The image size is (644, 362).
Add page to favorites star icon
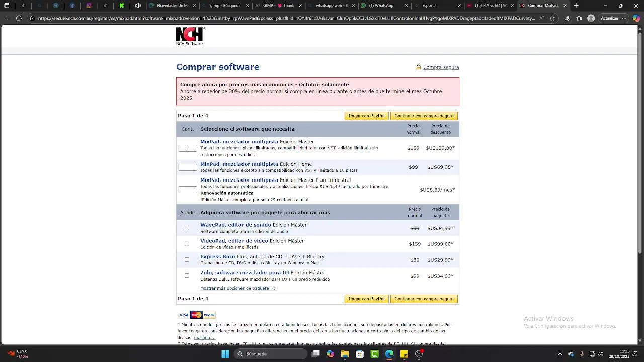tap(552, 18)
